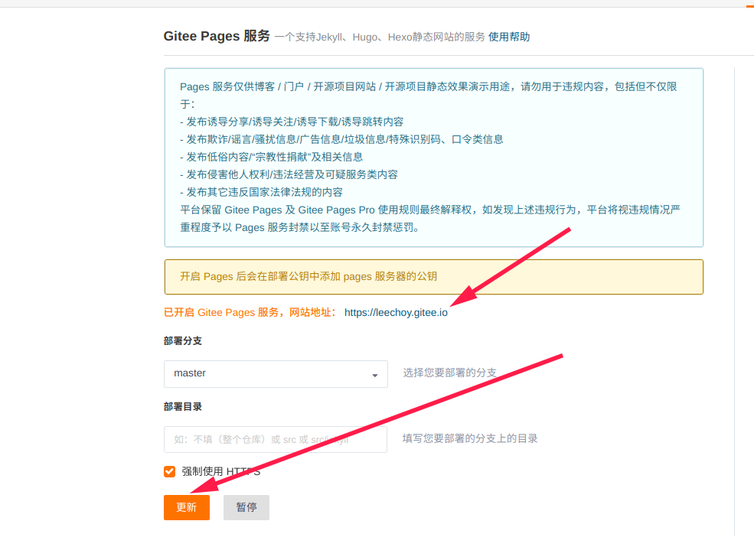Click the 已开启 Gitee Pages 服务 status text
This screenshot has width=754, height=560.
[250, 312]
